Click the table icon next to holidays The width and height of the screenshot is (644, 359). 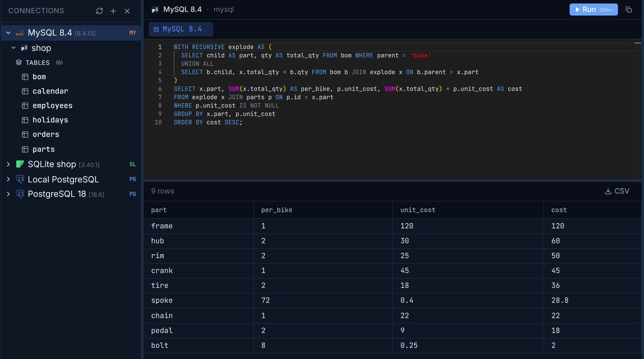pos(25,120)
